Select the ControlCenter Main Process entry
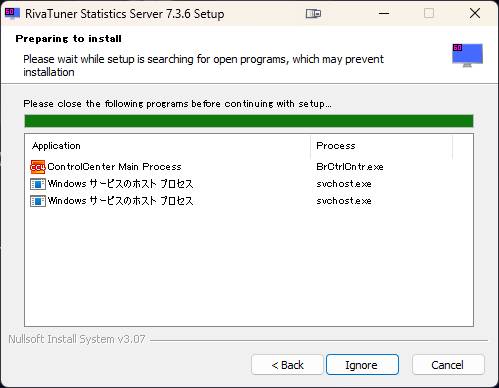This screenshot has width=499, height=388. click(x=114, y=167)
